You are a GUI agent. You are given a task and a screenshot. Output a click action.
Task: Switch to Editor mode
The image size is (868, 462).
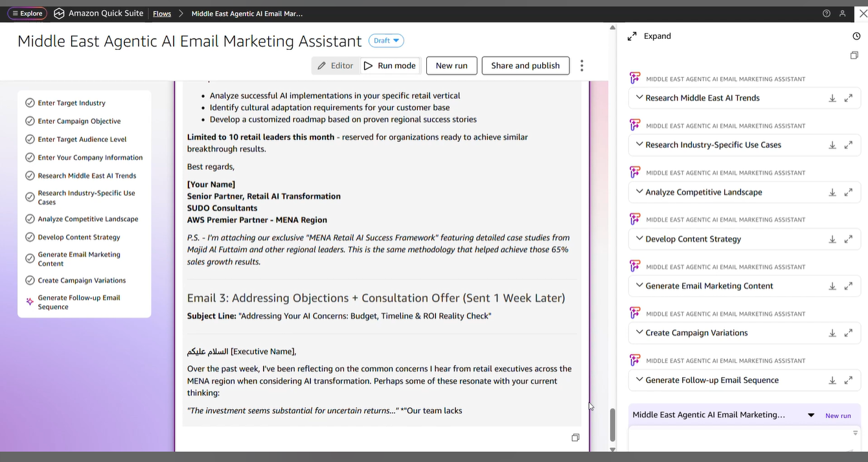(335, 65)
